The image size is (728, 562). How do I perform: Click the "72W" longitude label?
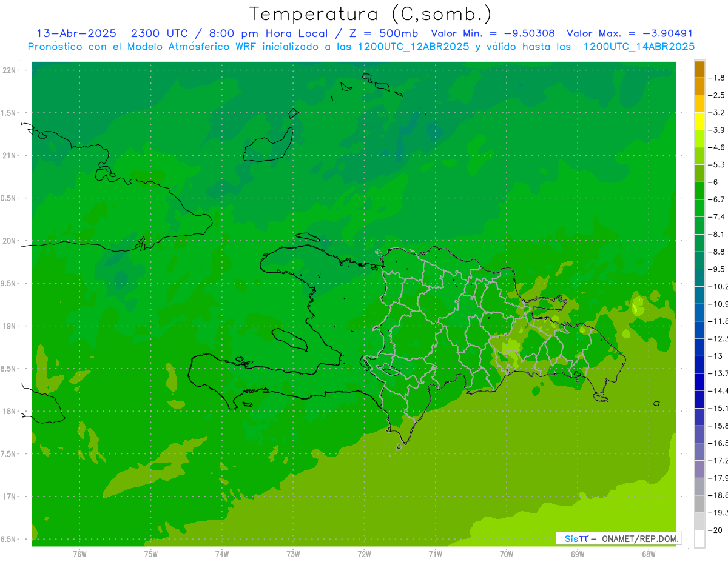pos(364,554)
